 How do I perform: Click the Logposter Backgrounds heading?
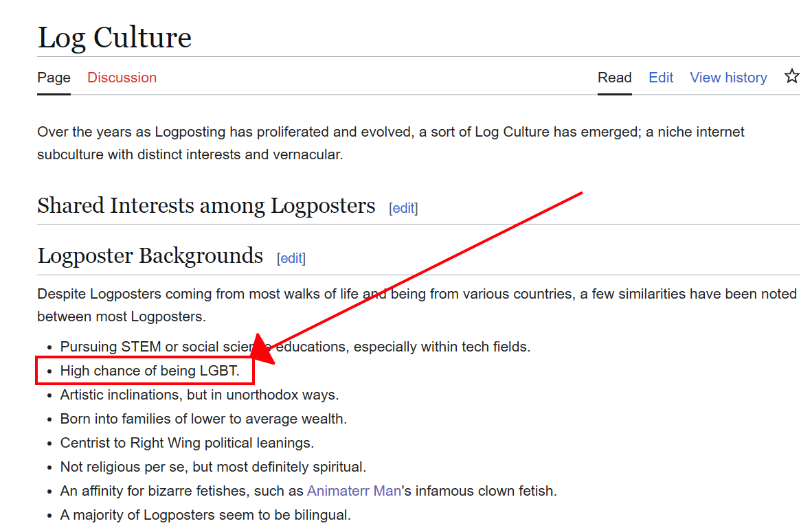pyautogui.click(x=150, y=256)
